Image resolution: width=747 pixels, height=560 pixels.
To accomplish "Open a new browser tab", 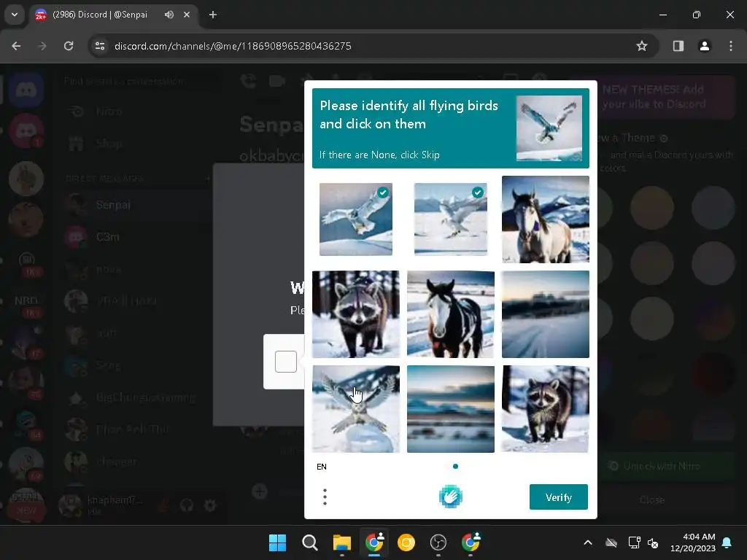I will pos(213,15).
